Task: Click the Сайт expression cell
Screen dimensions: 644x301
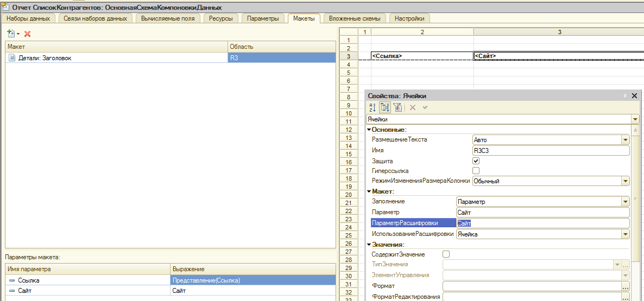Action: click(252, 291)
